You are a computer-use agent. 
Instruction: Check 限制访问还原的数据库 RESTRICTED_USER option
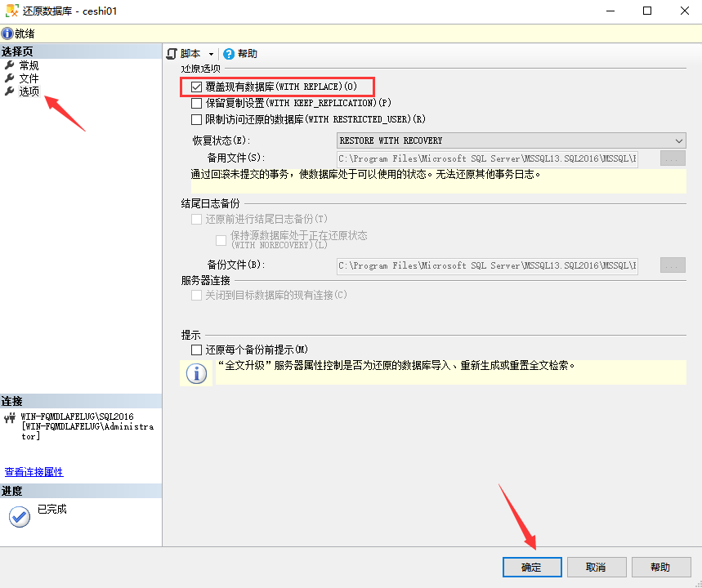pyautogui.click(x=196, y=119)
